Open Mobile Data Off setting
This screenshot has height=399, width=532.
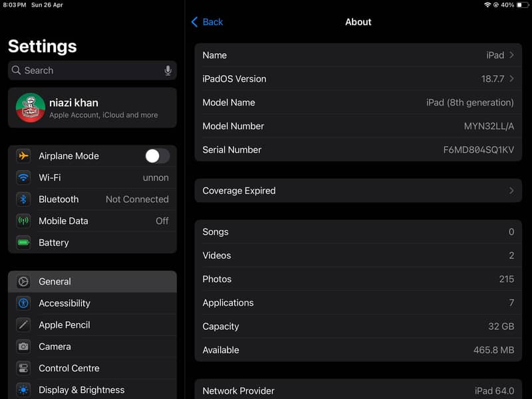pos(92,221)
